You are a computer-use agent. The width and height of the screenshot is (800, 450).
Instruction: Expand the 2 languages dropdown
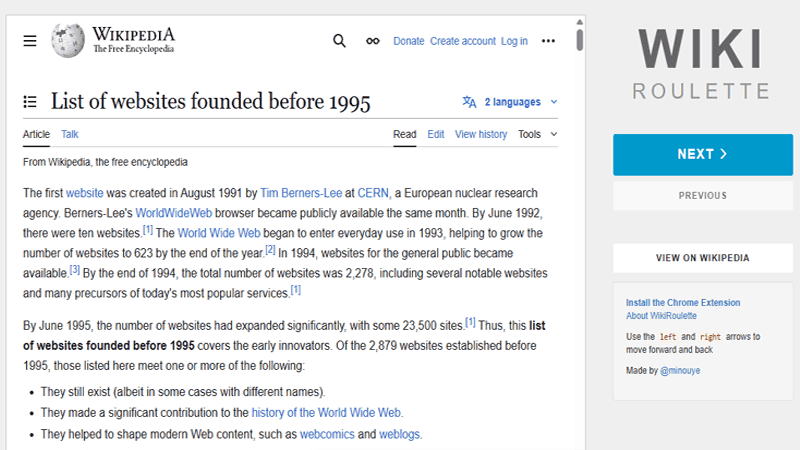click(520, 102)
